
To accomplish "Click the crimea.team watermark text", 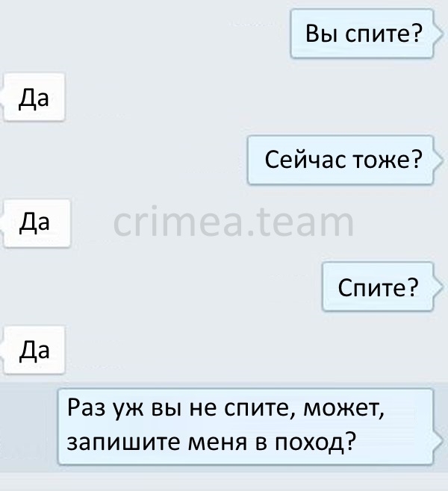I will point(234,222).
